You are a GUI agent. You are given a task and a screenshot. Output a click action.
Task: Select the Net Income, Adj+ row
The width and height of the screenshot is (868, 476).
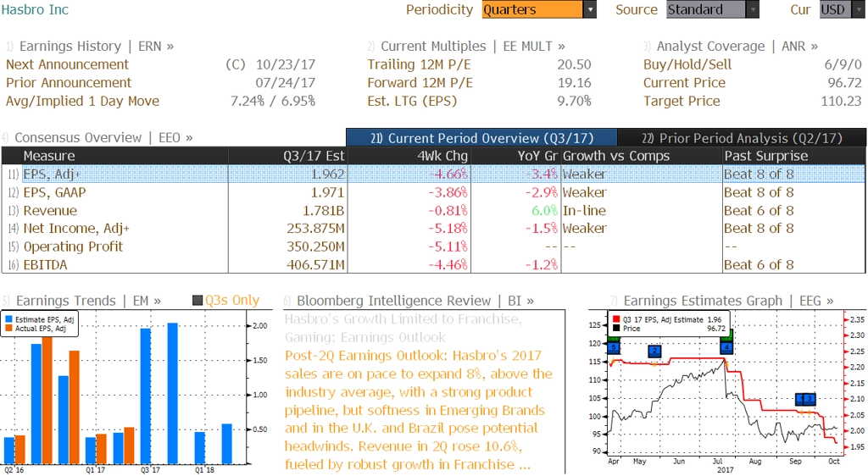[x=433, y=229]
